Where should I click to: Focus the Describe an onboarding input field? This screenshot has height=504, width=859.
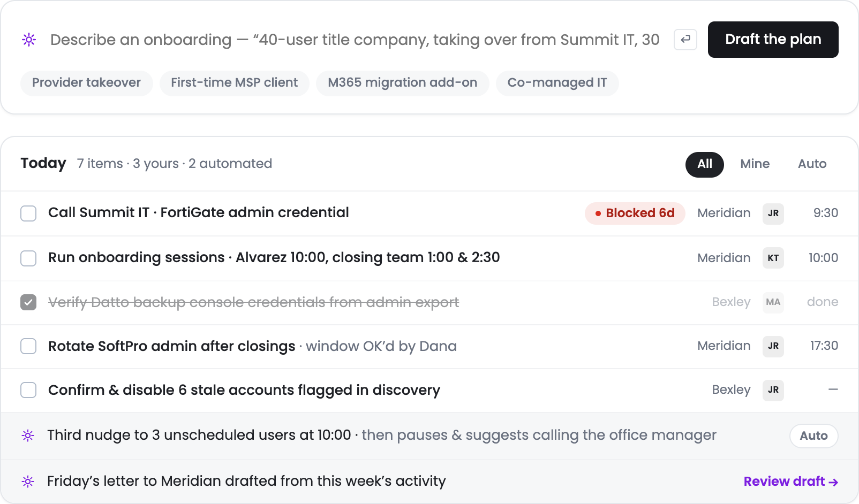tap(355, 40)
